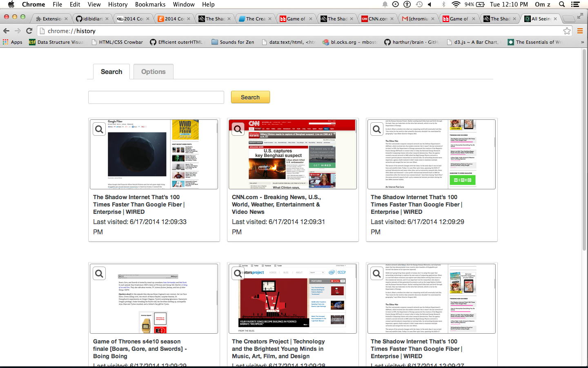The image size is (588, 368).
Task: Bookmark this page with the star icon
Action: [x=567, y=31]
